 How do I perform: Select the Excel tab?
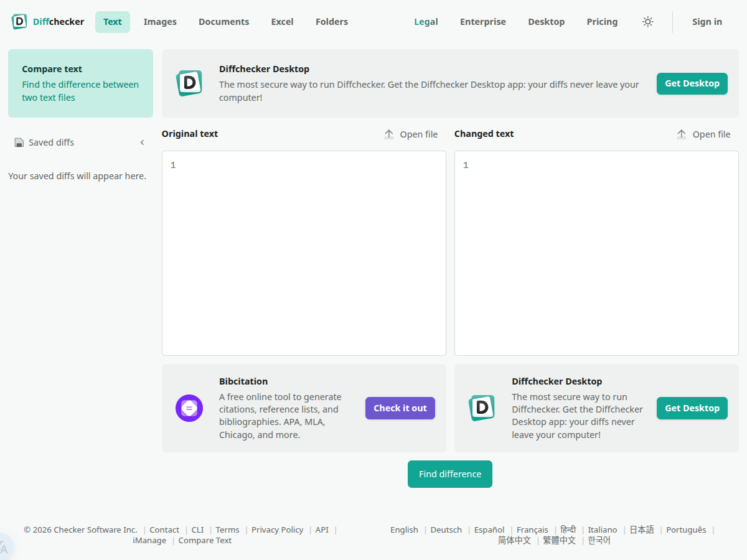tap(282, 22)
